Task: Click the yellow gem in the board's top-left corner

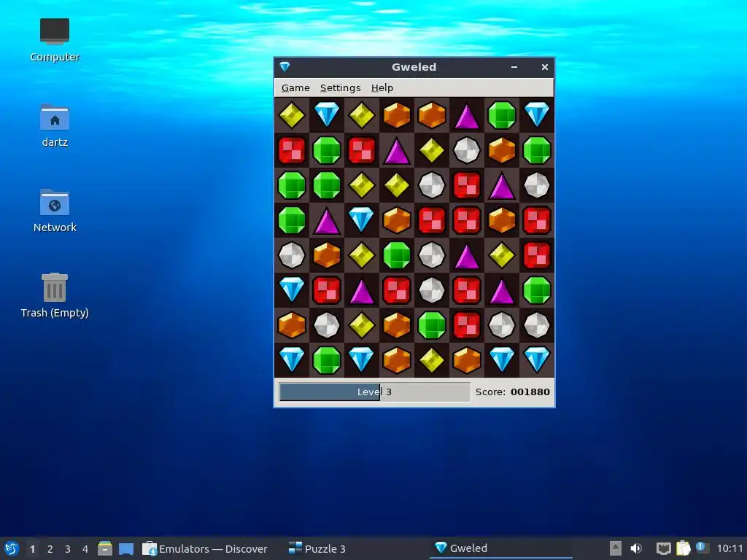Action: [x=292, y=116]
